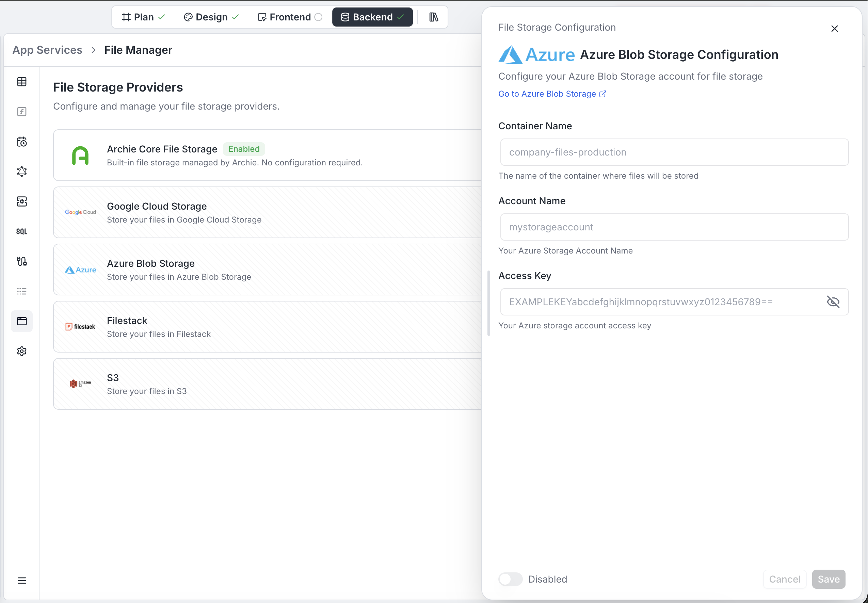The height and width of the screenshot is (603, 868).
Task: Open the logs list sidebar icon
Action: pyautogui.click(x=21, y=291)
